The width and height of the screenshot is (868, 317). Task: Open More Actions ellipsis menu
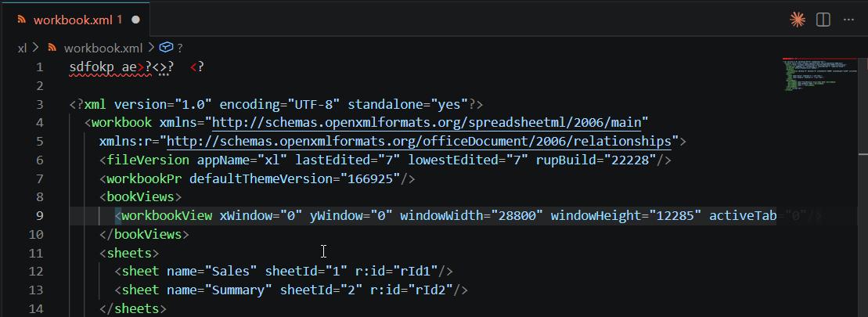(848, 20)
